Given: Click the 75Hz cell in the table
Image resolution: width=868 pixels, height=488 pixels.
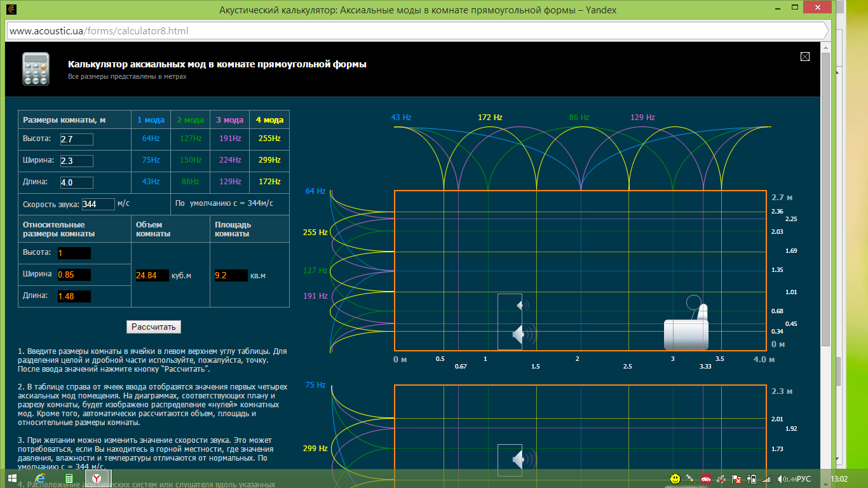Looking at the screenshot, I should pos(151,160).
